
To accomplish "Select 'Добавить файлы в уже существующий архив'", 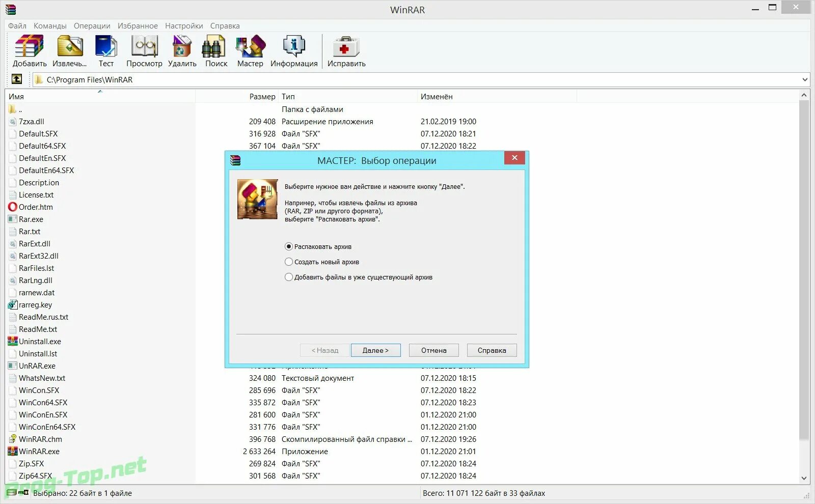I will (289, 277).
